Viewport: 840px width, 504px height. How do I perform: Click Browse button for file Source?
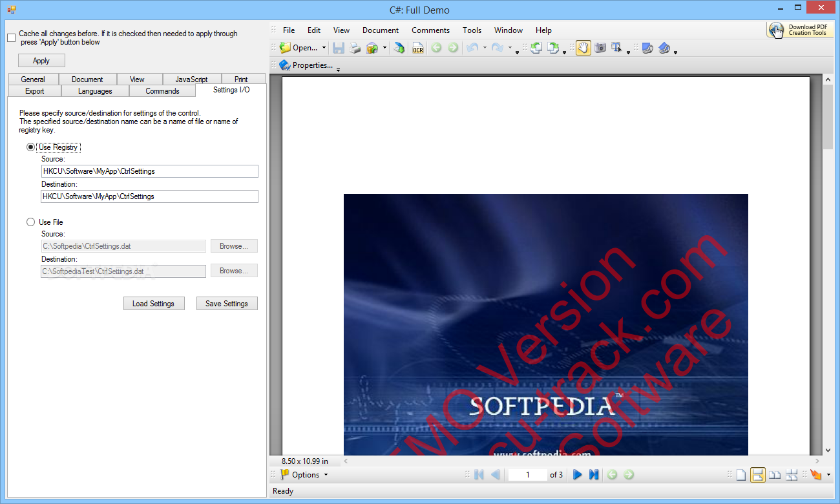233,246
